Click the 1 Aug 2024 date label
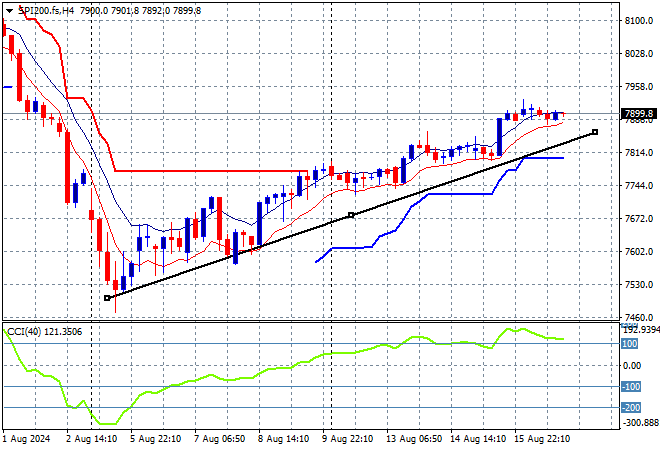660x450 pixels. tap(26, 439)
